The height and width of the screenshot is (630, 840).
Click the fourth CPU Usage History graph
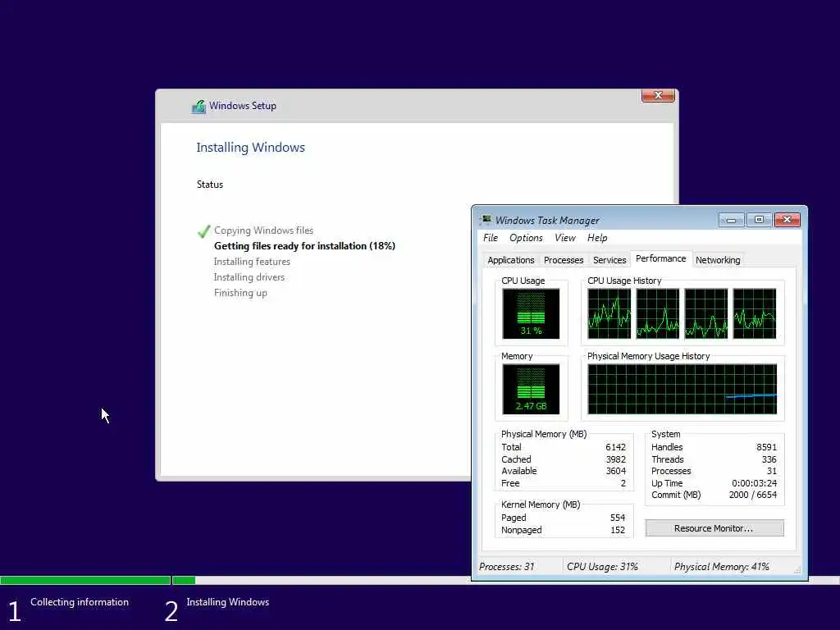pyautogui.click(x=755, y=314)
